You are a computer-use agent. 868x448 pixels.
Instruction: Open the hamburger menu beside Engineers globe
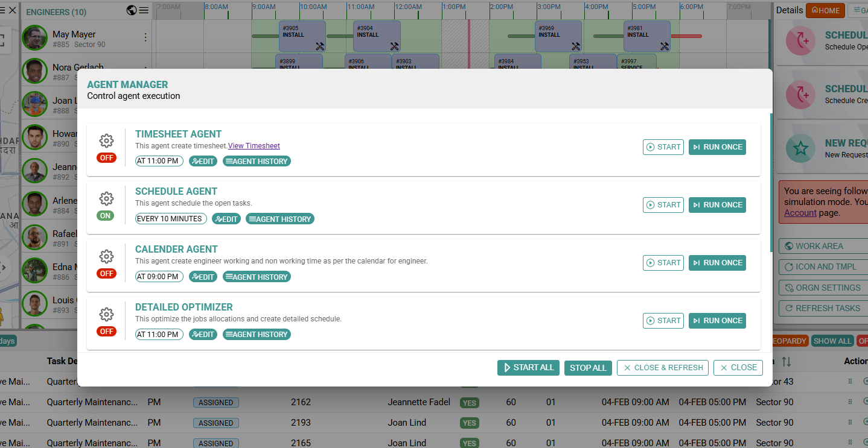[x=144, y=10]
